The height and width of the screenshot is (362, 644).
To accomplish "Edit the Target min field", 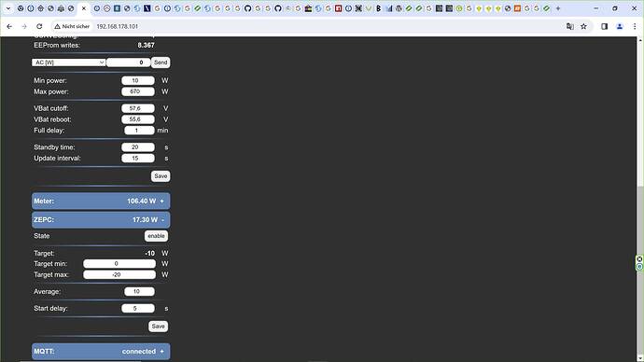I will (x=119, y=263).
